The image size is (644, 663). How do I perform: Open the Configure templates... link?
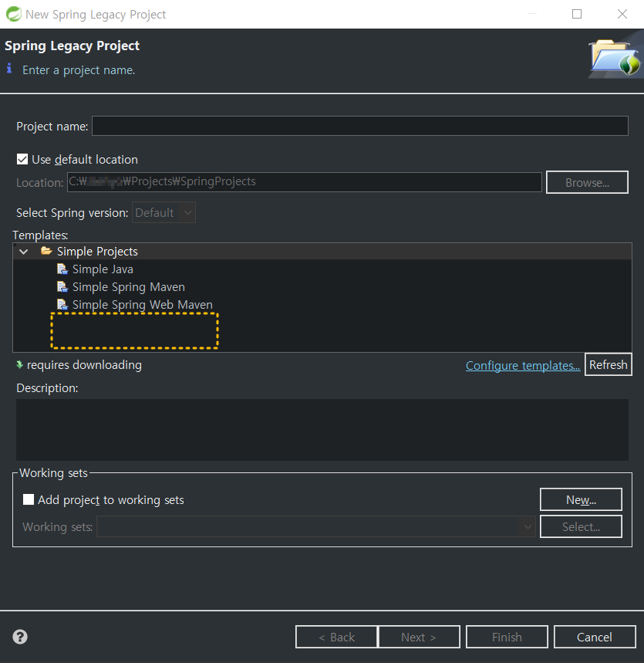pos(523,365)
